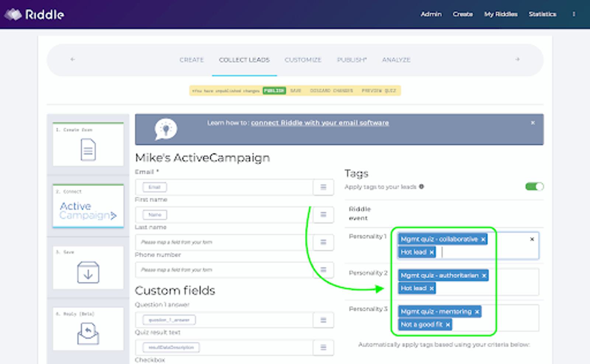Close the learn how-to banner
Viewport: 590px width, 364px height.
[x=532, y=123]
